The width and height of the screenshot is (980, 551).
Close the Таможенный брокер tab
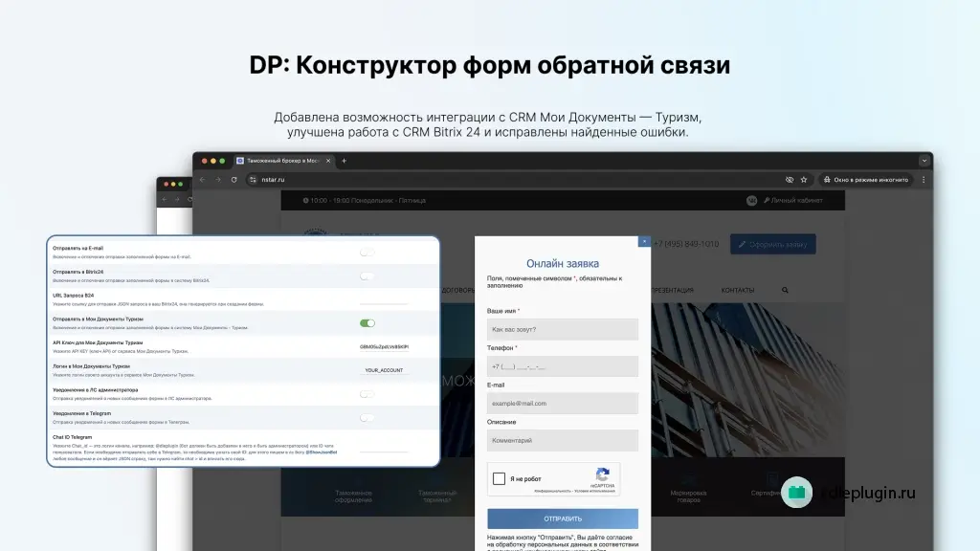point(328,161)
